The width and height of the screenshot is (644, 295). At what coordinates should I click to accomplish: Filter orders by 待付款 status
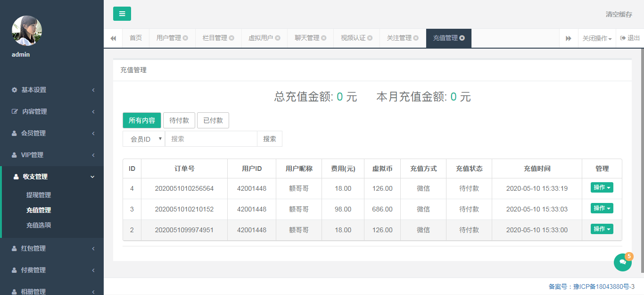click(x=179, y=120)
